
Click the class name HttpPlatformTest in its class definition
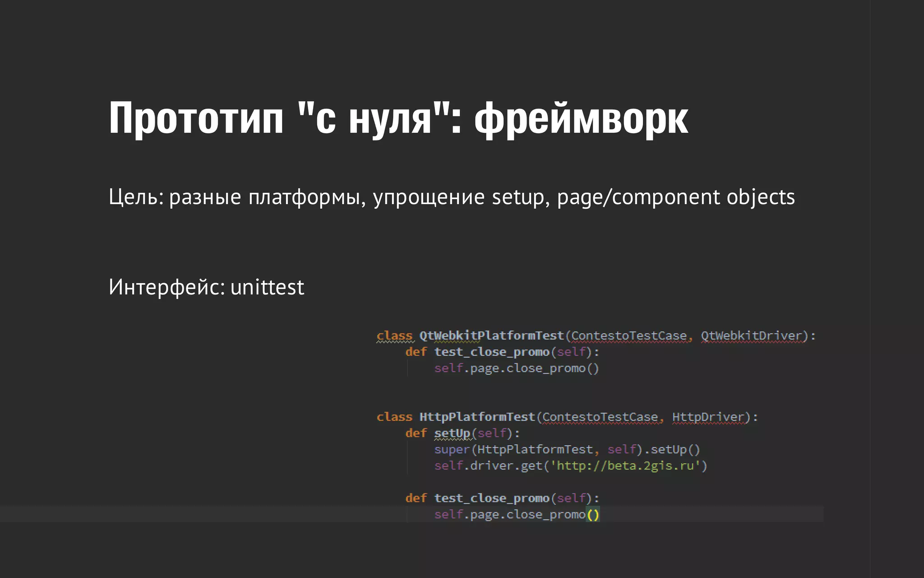pyautogui.click(x=477, y=417)
